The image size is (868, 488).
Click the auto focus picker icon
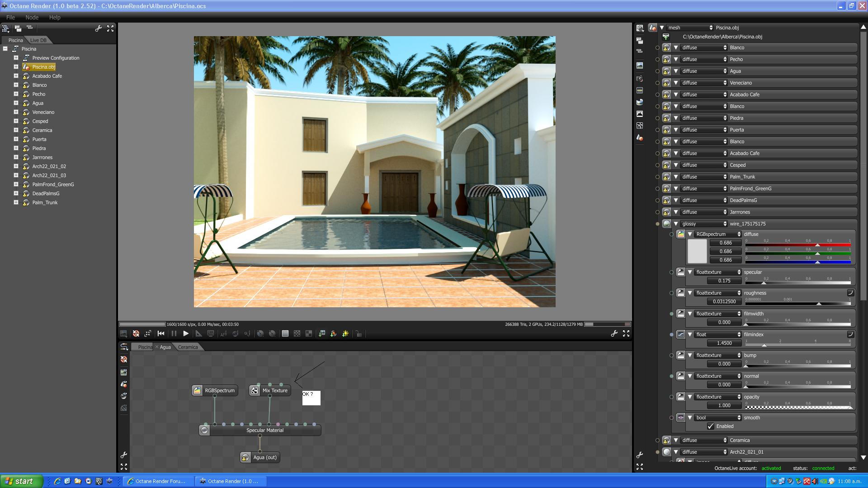click(223, 333)
